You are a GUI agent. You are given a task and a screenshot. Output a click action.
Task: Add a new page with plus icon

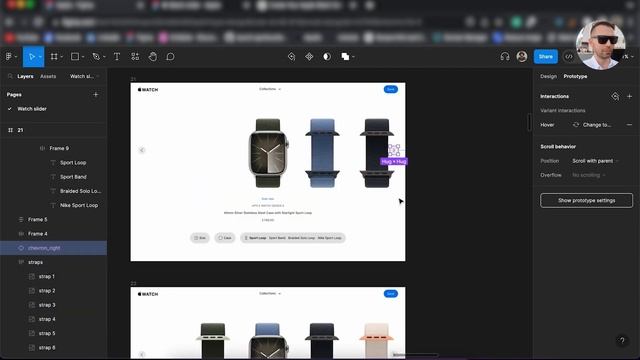point(96,94)
